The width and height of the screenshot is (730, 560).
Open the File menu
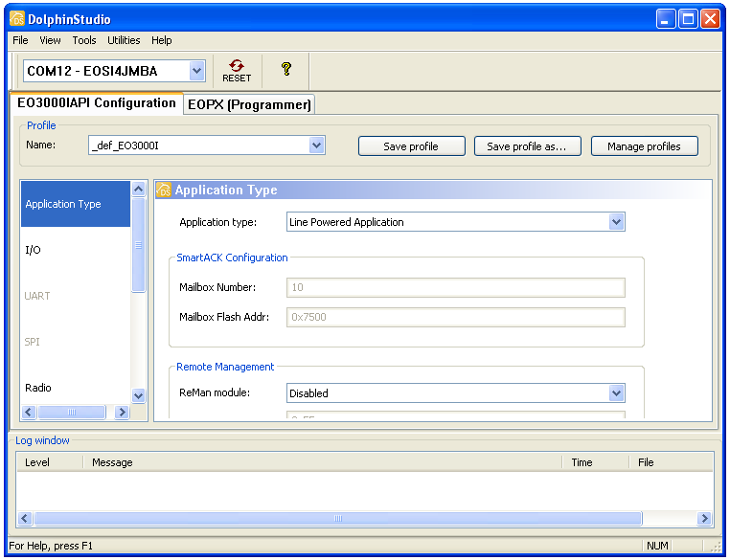20,40
